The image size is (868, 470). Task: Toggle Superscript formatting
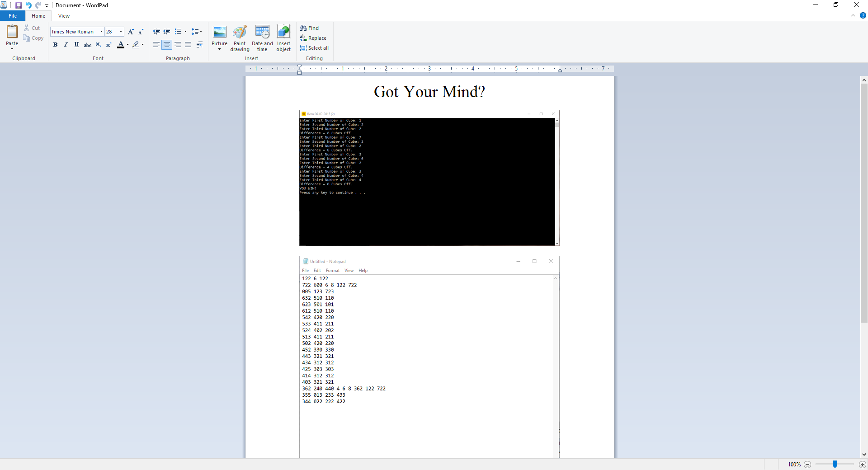[109, 45]
